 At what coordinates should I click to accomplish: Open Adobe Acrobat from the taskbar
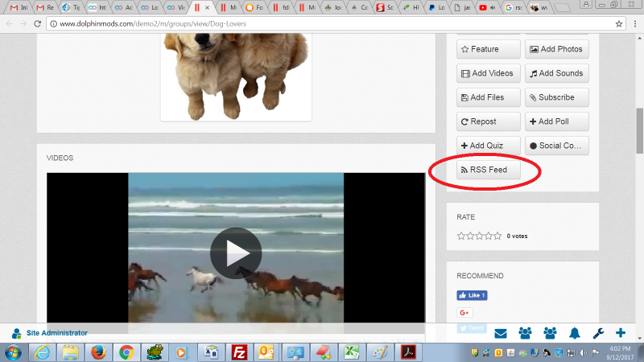pos(408,352)
